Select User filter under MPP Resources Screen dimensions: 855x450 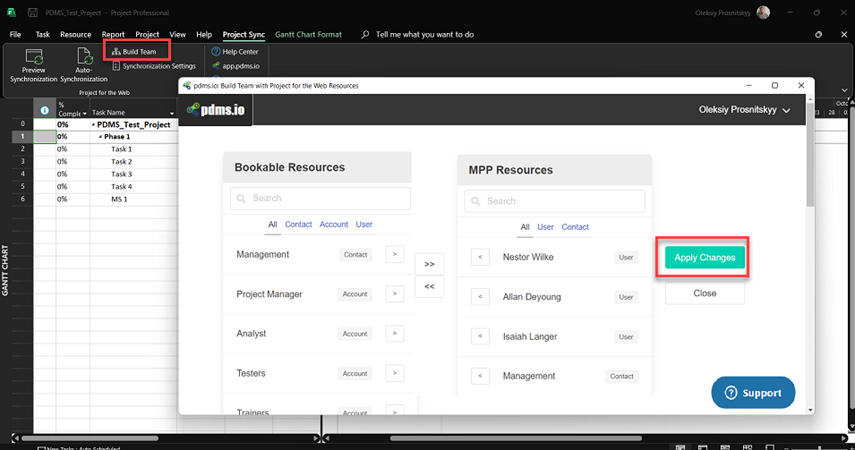(x=545, y=227)
